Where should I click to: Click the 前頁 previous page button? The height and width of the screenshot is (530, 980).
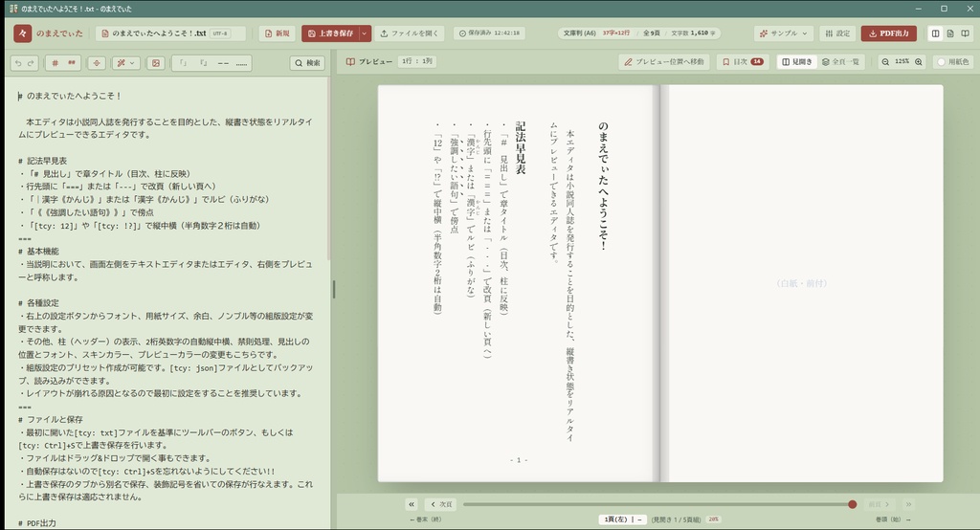coord(879,504)
